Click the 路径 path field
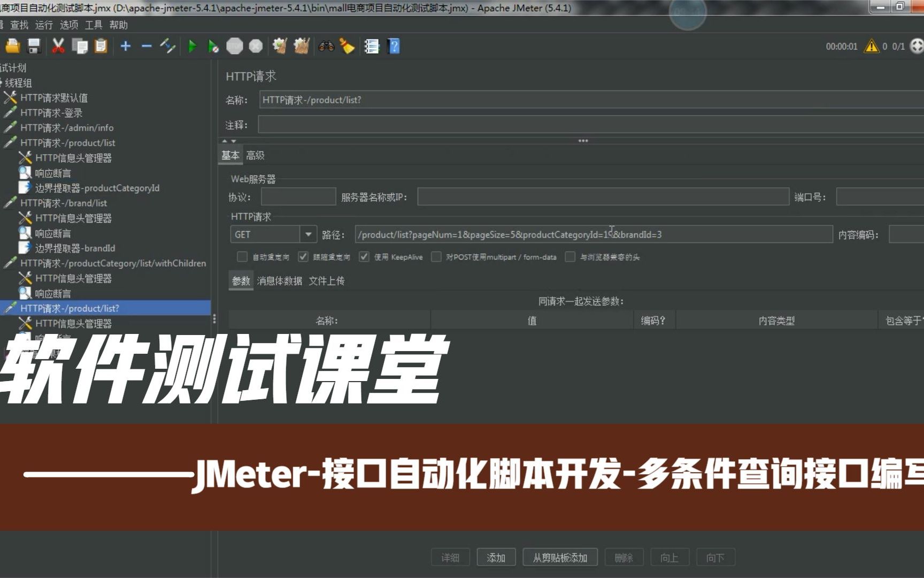The height and width of the screenshot is (578, 924). pyautogui.click(x=594, y=234)
